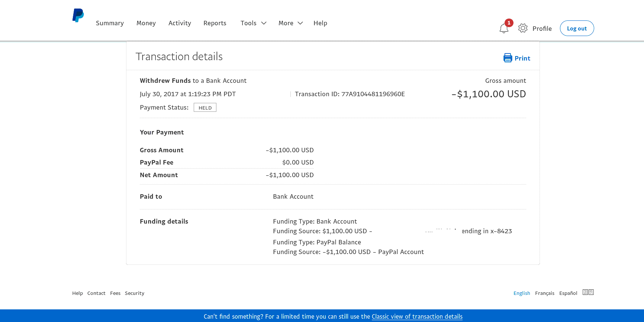644x322 pixels.
Task: Open Help in the top navigation
Action: [x=320, y=23]
